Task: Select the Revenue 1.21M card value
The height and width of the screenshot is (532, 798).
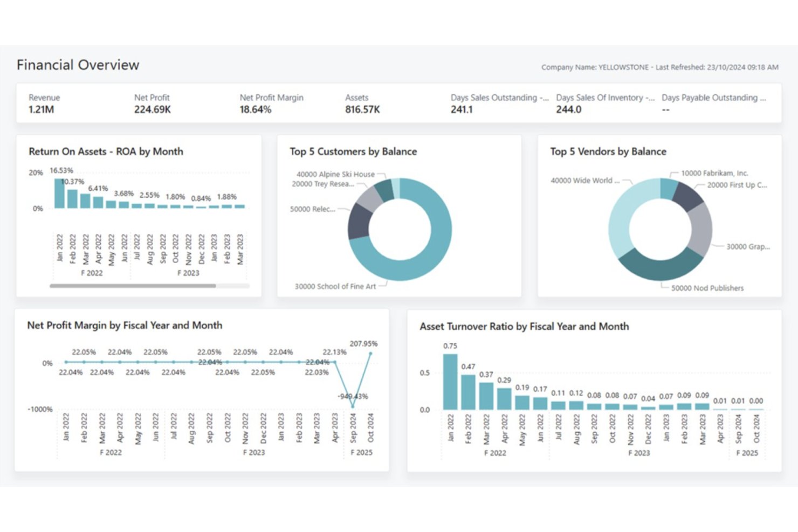Action: click(41, 109)
